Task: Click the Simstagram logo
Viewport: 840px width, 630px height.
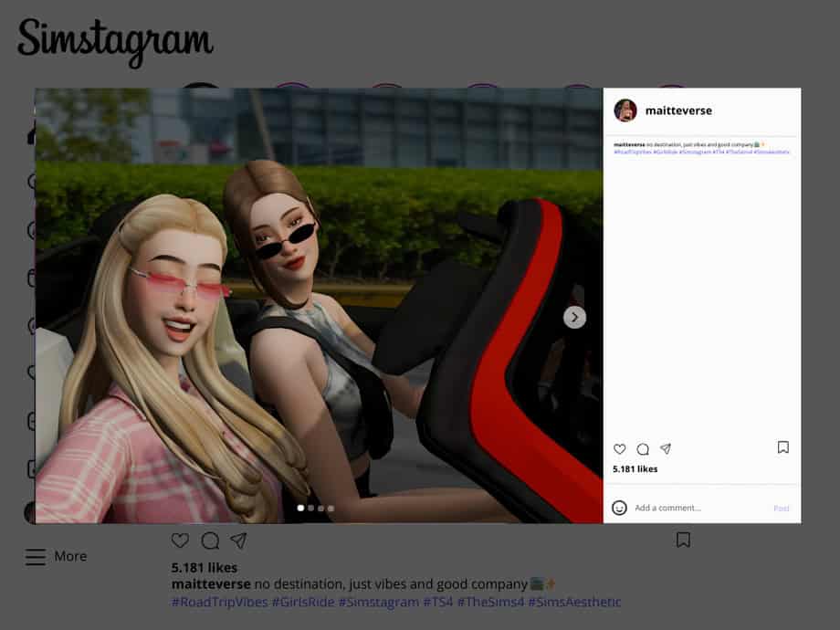Action: (x=115, y=40)
